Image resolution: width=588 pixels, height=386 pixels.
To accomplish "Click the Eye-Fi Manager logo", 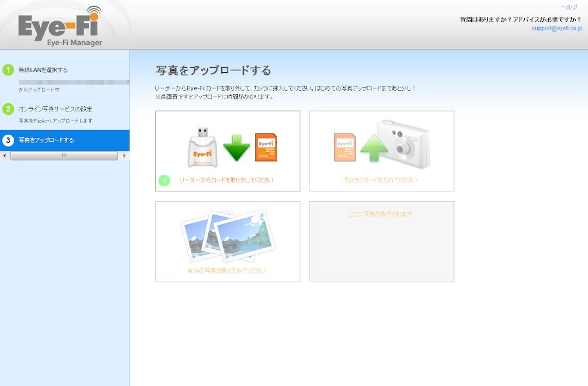I will (61, 27).
